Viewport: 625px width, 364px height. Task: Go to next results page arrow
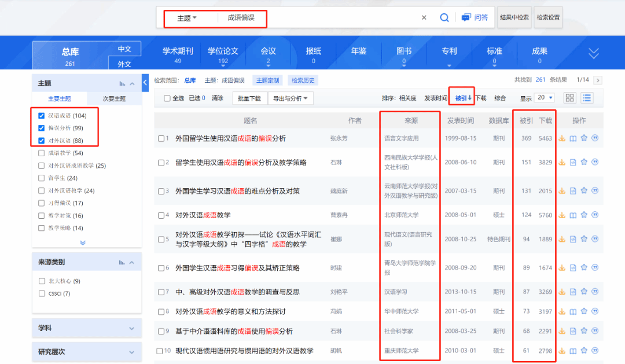coord(598,80)
